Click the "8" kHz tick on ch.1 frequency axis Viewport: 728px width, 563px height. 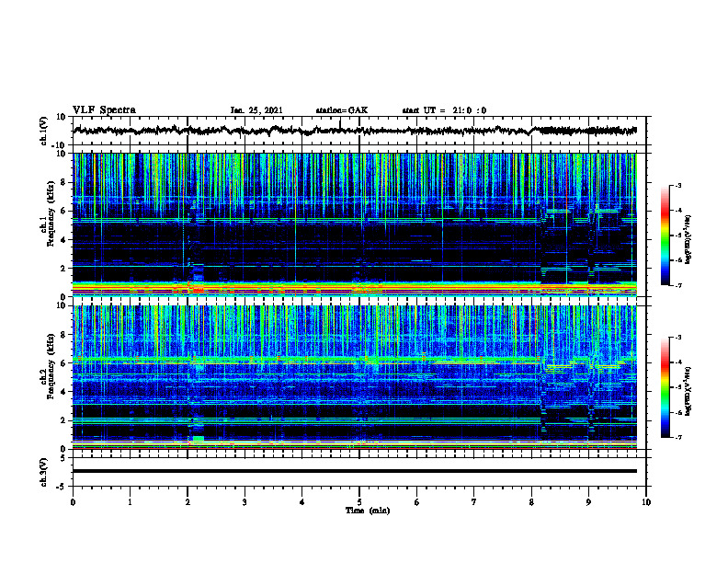click(x=64, y=182)
